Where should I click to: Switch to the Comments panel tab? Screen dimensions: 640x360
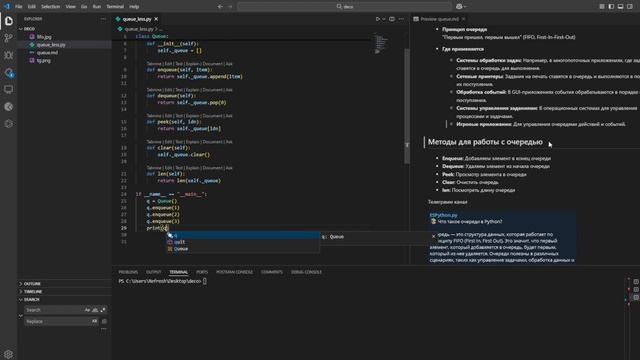pos(272,272)
